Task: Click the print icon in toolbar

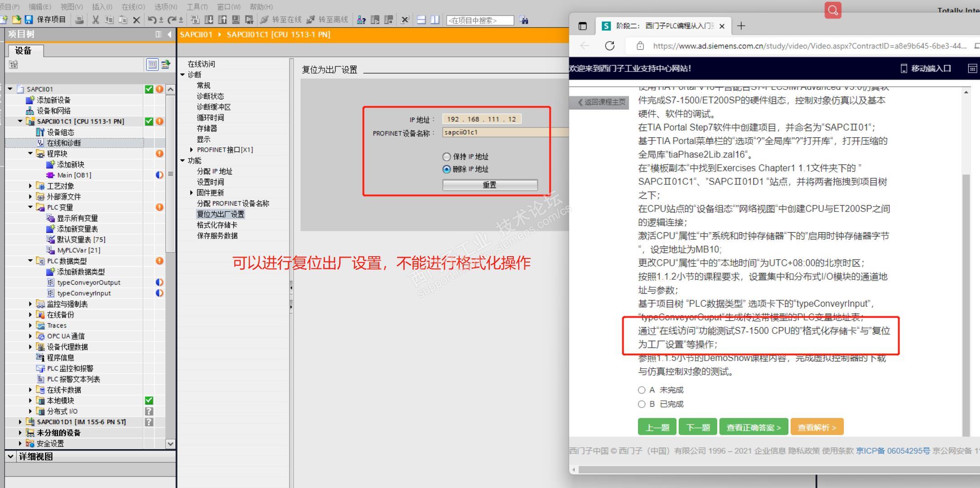Action: coord(79,20)
